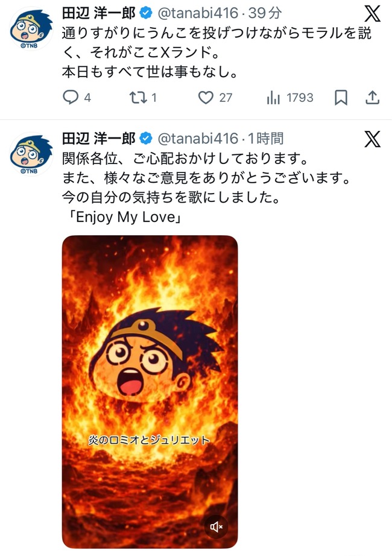Click @tanabi416 handle on the first tweet
This screenshot has width=392, height=556.
[x=198, y=13]
